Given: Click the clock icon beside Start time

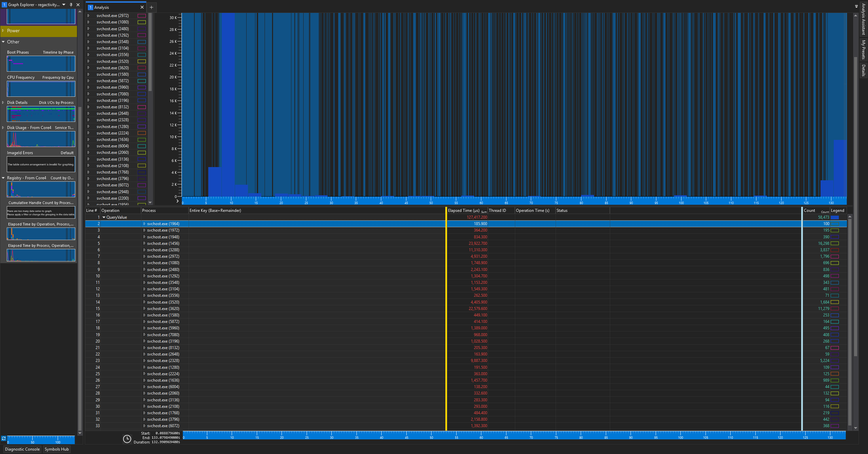Looking at the screenshot, I should click(x=127, y=439).
